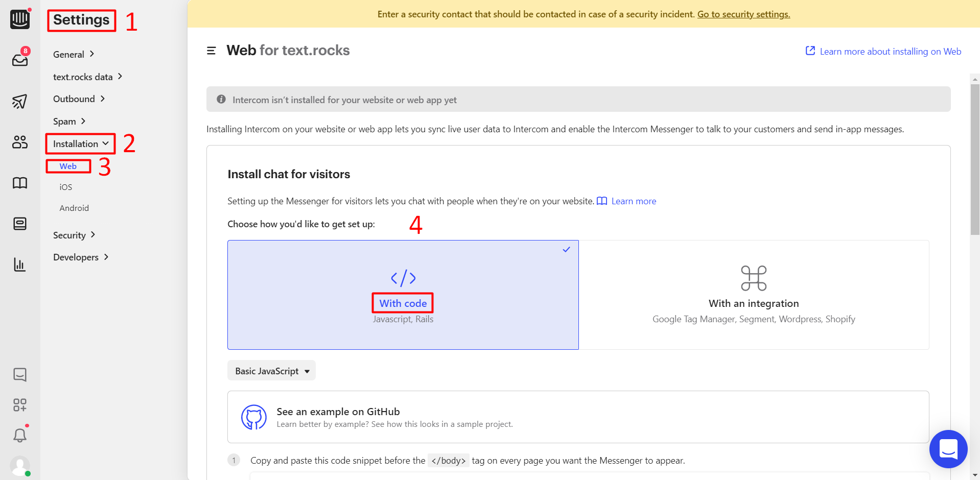The height and width of the screenshot is (480, 980).
Task: Open the App Store grid-plus icon
Action: point(20,405)
